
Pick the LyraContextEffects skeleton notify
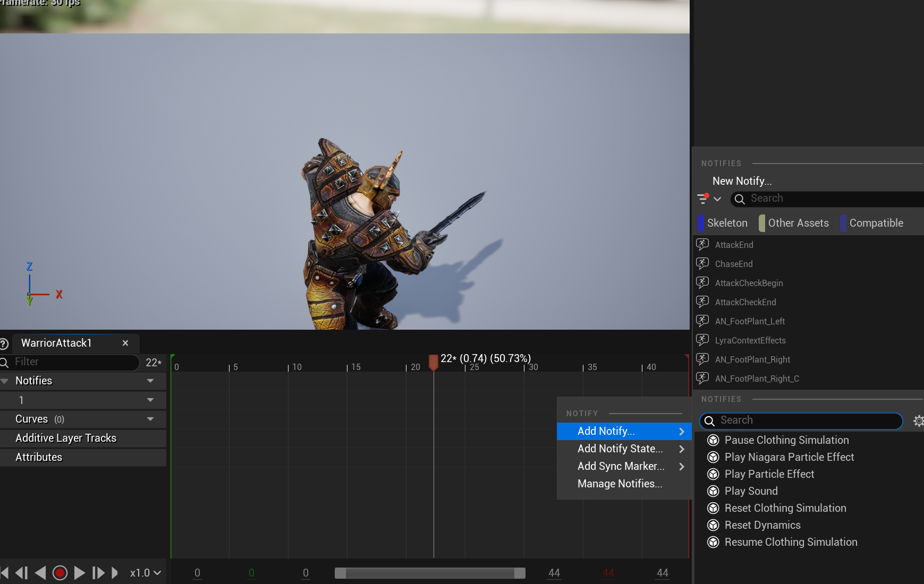pyautogui.click(x=750, y=340)
